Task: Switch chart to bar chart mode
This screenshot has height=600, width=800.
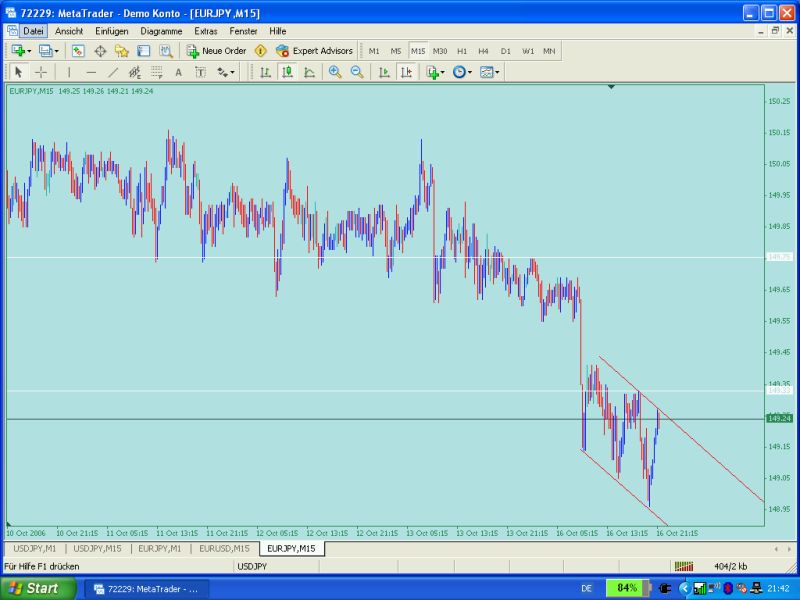Action: pyautogui.click(x=265, y=72)
